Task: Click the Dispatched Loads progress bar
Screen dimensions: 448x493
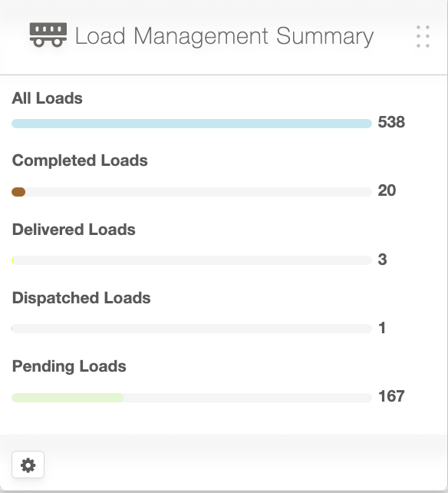Action: pos(192,329)
